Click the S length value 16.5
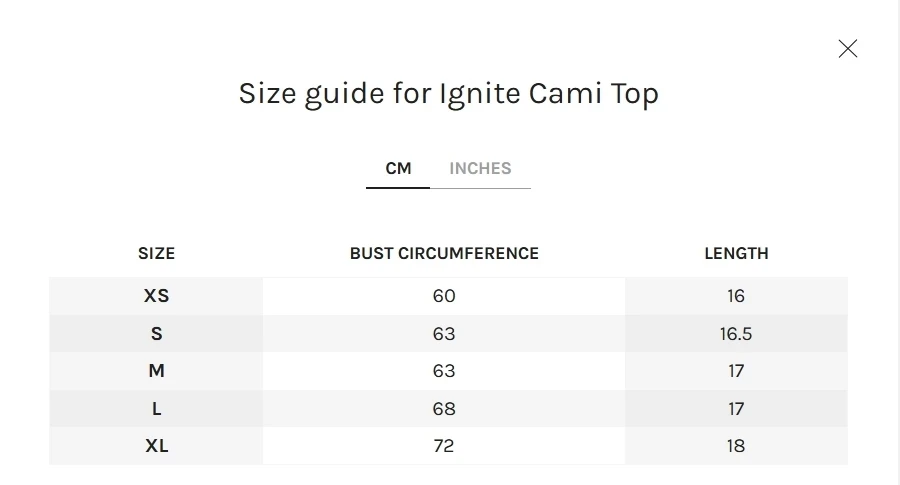This screenshot has width=900, height=485. click(x=736, y=334)
